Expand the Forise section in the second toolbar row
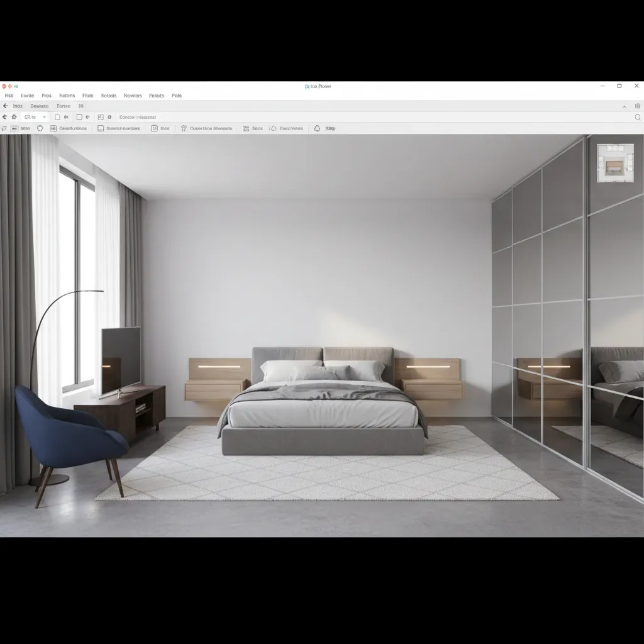This screenshot has height=644, width=644. 63,106
